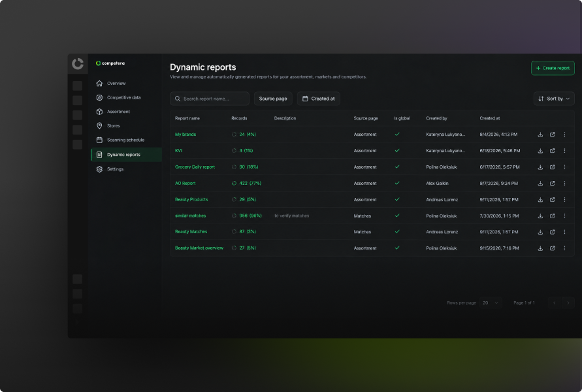The width and height of the screenshot is (582, 392).
Task: Open more options for Beauty Products row
Action: click(x=564, y=200)
